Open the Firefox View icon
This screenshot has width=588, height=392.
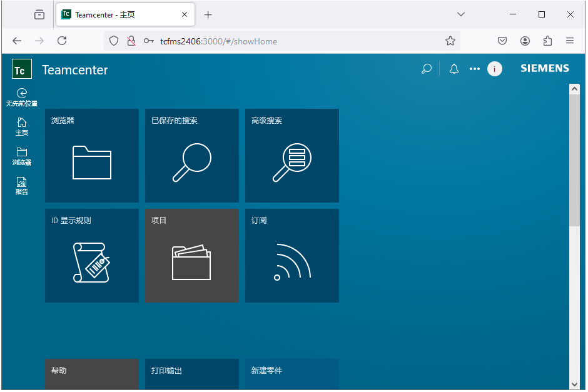pyautogui.click(x=39, y=14)
